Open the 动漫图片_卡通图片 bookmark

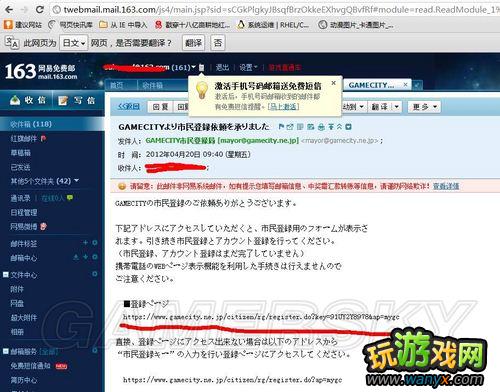click(356, 25)
